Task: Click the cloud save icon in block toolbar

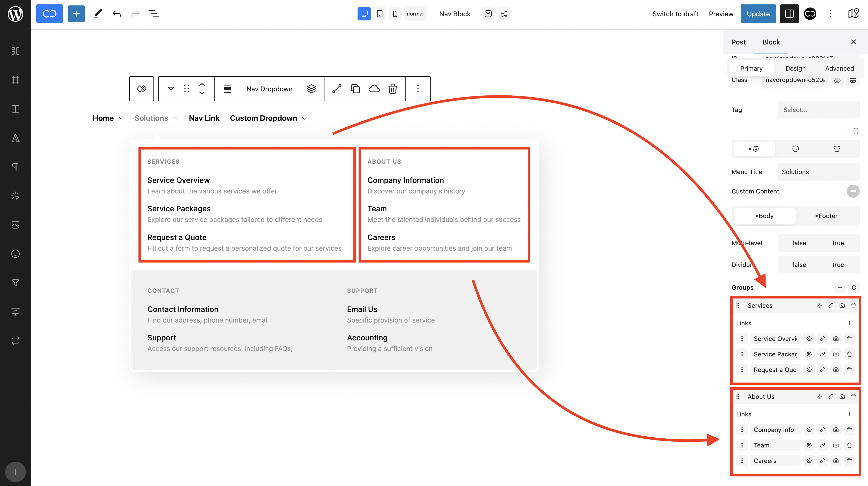Action: 374,89
